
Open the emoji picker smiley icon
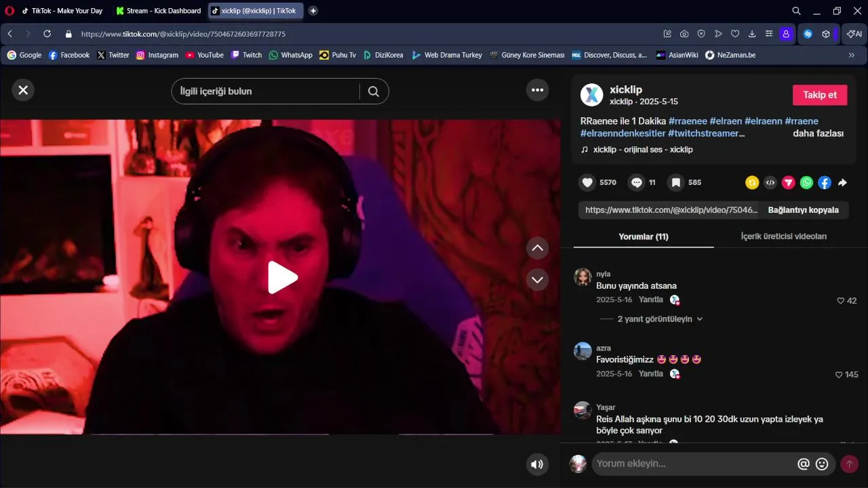(822, 464)
